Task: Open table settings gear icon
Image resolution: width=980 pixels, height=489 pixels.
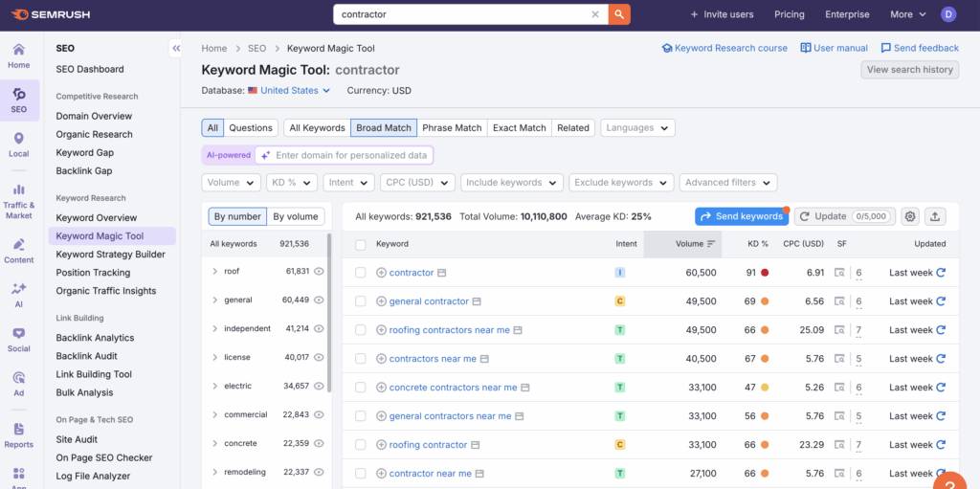Action: click(910, 216)
